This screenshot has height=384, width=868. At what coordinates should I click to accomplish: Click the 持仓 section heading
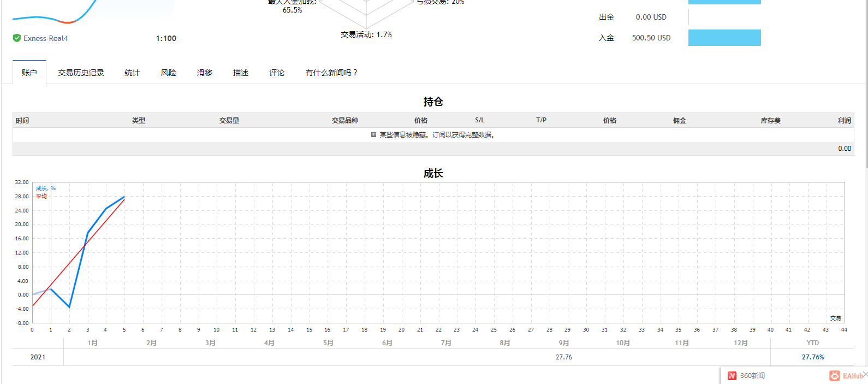click(433, 102)
